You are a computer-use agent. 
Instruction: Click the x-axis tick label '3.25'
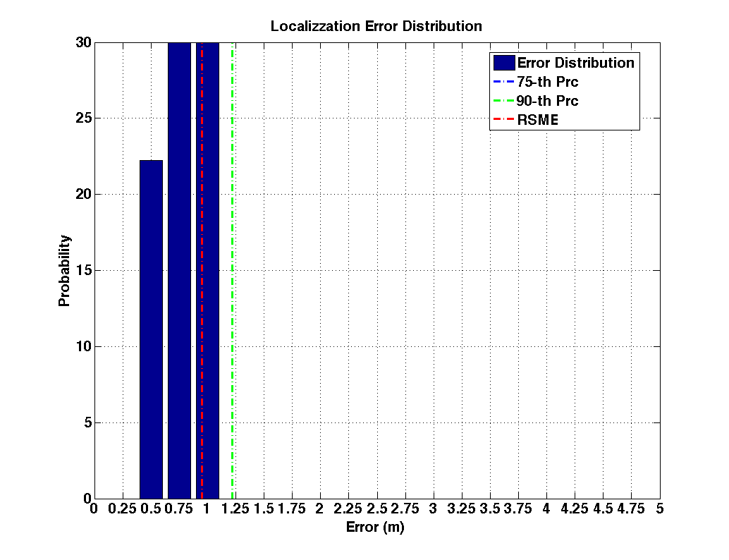point(462,509)
